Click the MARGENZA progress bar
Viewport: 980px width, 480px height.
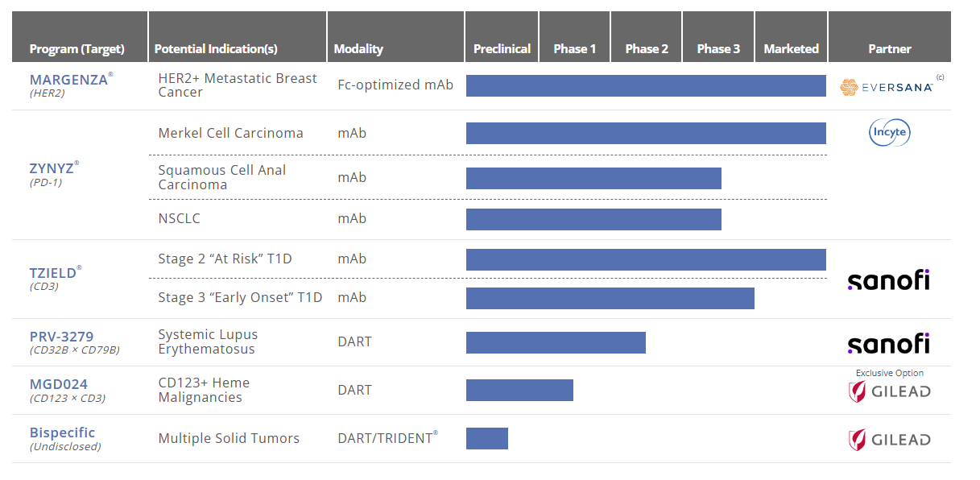[646, 86]
